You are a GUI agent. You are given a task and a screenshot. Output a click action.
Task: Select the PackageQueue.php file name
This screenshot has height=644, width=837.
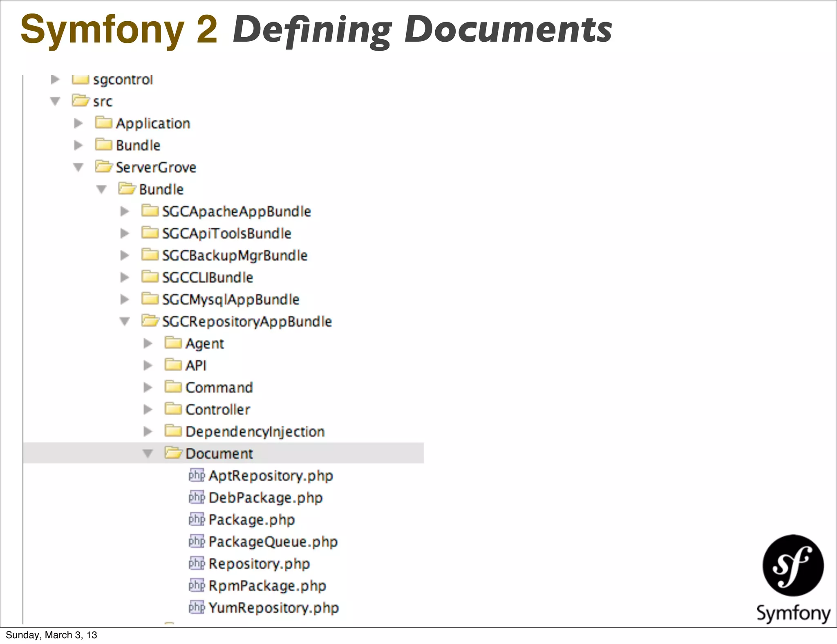coord(273,542)
